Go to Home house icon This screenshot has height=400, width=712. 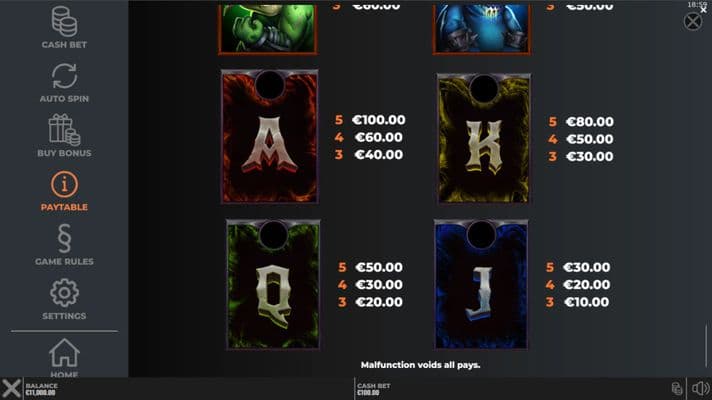pyautogui.click(x=64, y=353)
